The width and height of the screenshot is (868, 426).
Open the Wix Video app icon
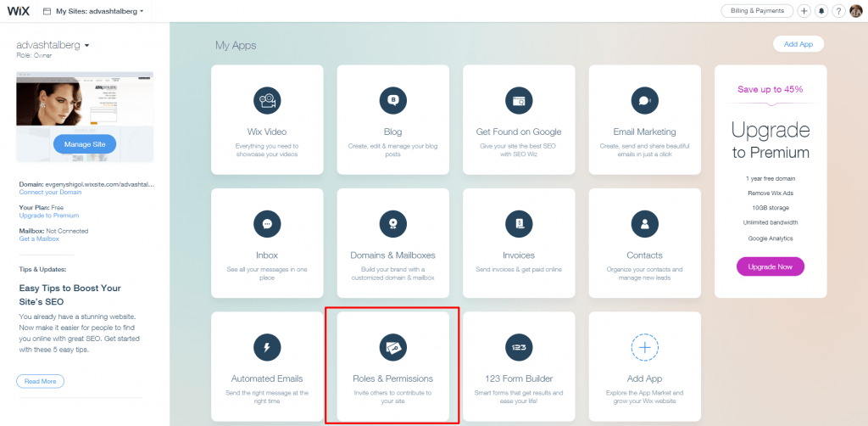267,101
